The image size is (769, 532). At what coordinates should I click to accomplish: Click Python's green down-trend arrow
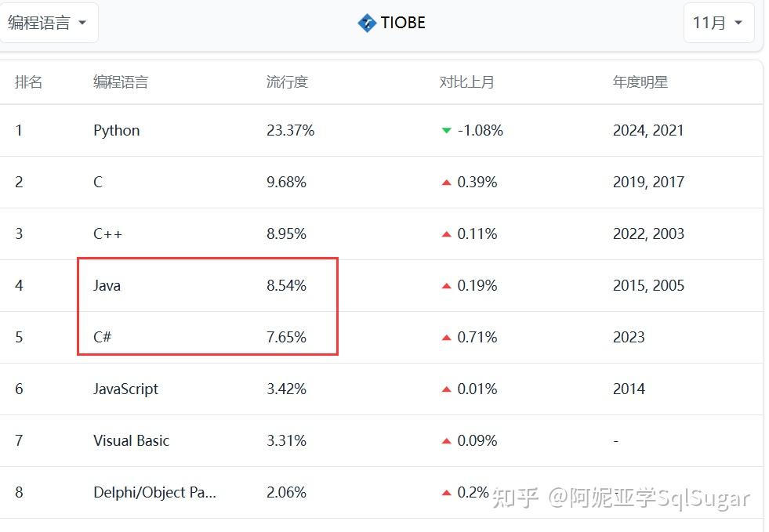tap(447, 130)
